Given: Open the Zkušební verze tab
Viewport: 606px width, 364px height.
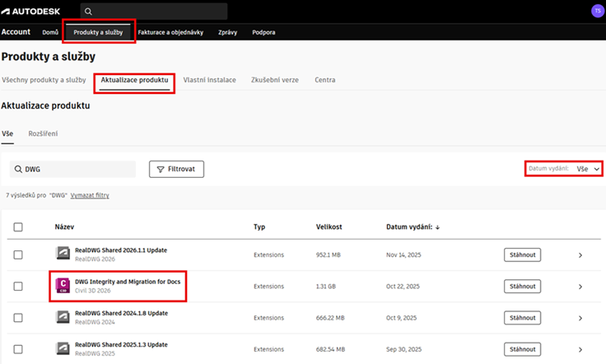Looking at the screenshot, I should click(275, 80).
